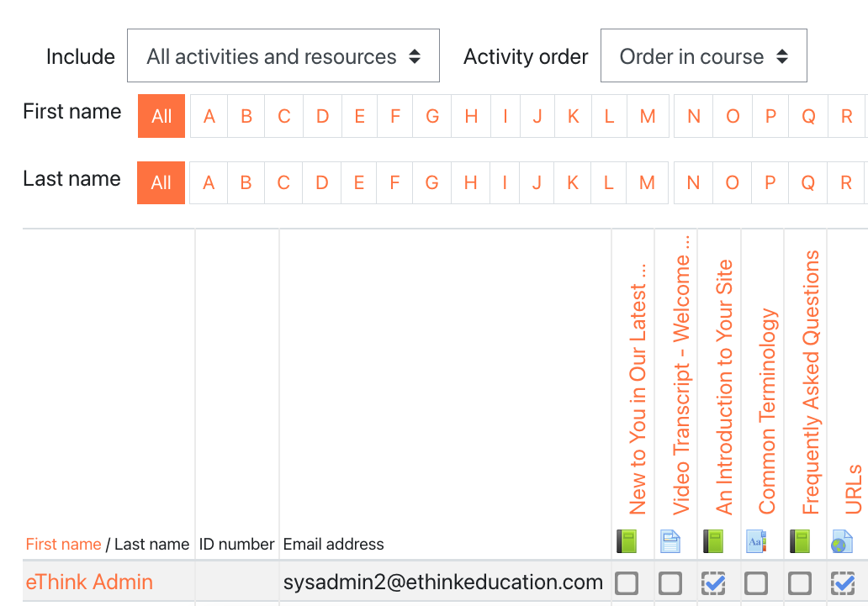Select All in First name filter
This screenshot has height=606, width=868.
tap(161, 117)
